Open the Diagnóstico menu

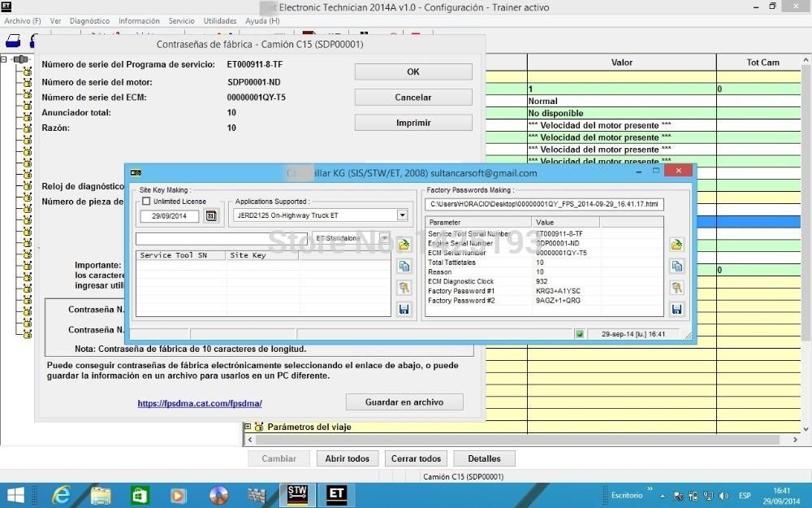pos(89,20)
